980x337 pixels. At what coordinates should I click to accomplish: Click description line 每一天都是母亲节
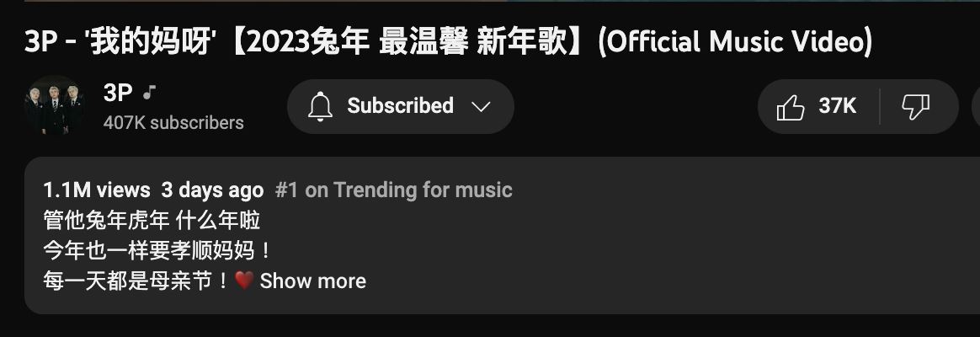[137, 281]
